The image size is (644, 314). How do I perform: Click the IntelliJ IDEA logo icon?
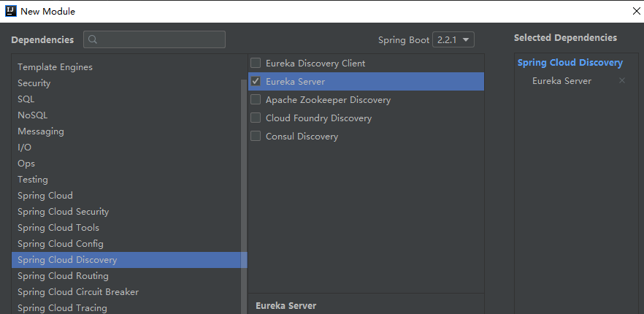[11, 11]
